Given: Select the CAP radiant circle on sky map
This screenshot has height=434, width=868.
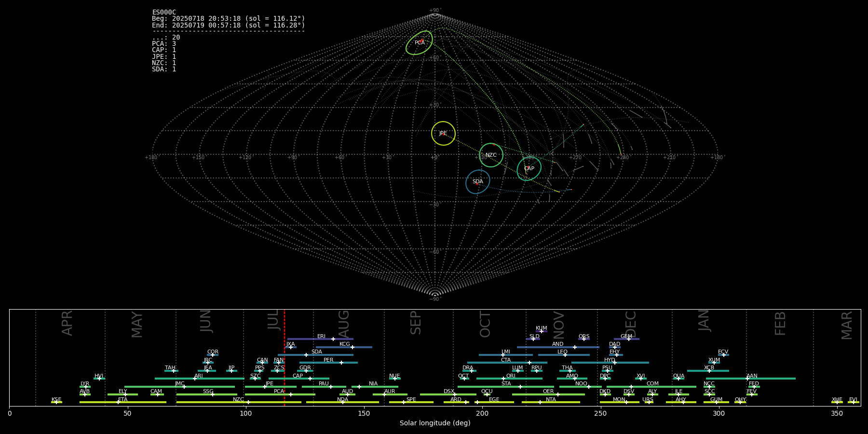Looking at the screenshot, I should 529,168.
